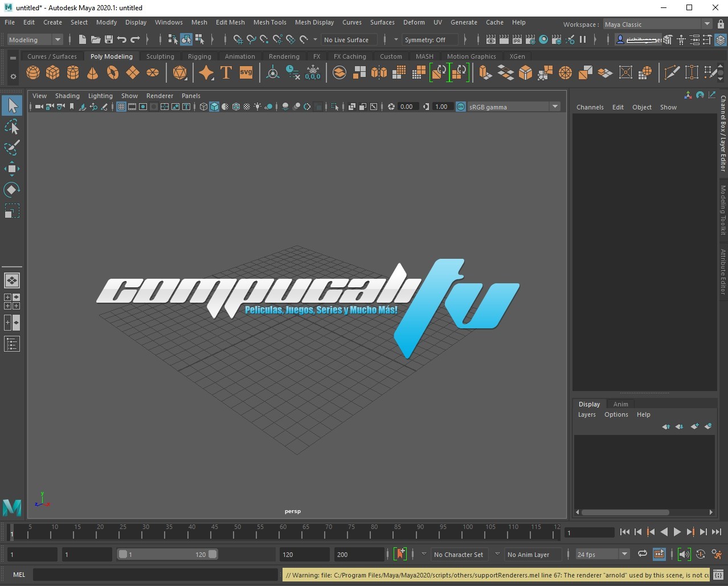Click the play forwards button
Image resolution: width=728 pixels, height=586 pixels.
[x=677, y=532]
